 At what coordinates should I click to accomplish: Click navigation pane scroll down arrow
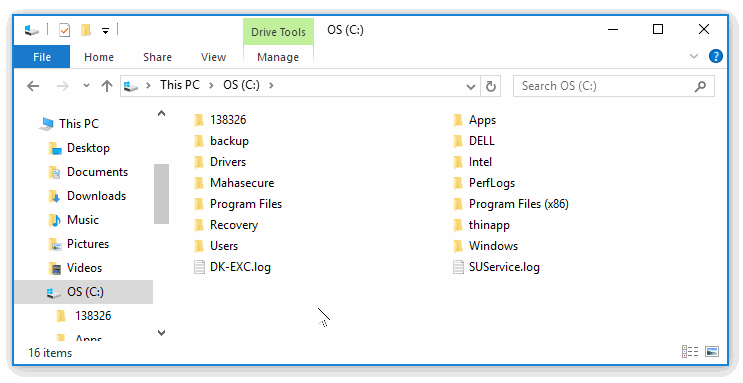click(x=162, y=333)
